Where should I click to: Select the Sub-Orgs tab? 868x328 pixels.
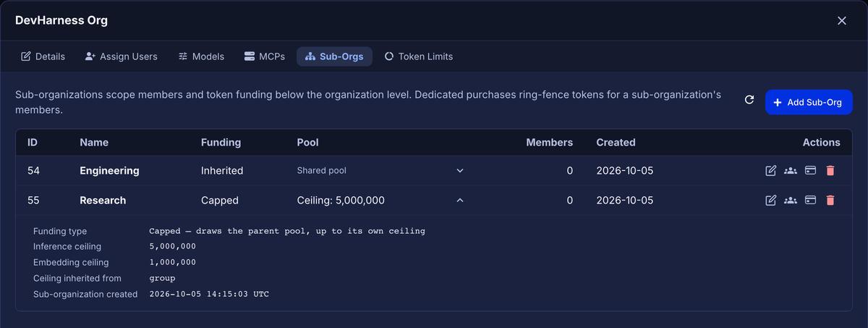(x=334, y=56)
